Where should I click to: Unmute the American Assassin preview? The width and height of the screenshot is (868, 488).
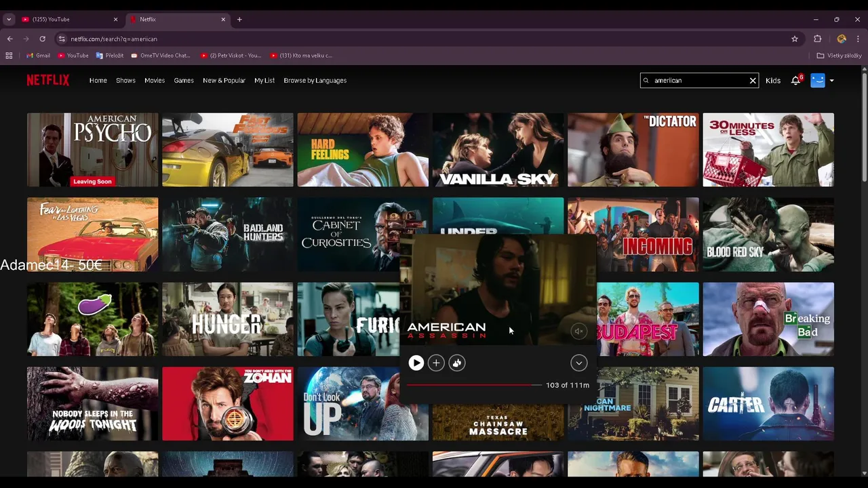578,331
